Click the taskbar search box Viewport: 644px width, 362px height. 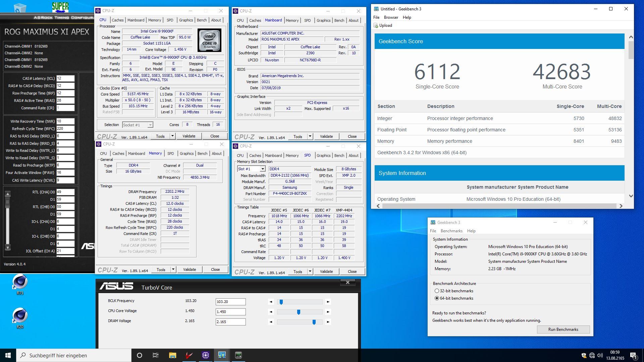click(x=74, y=355)
